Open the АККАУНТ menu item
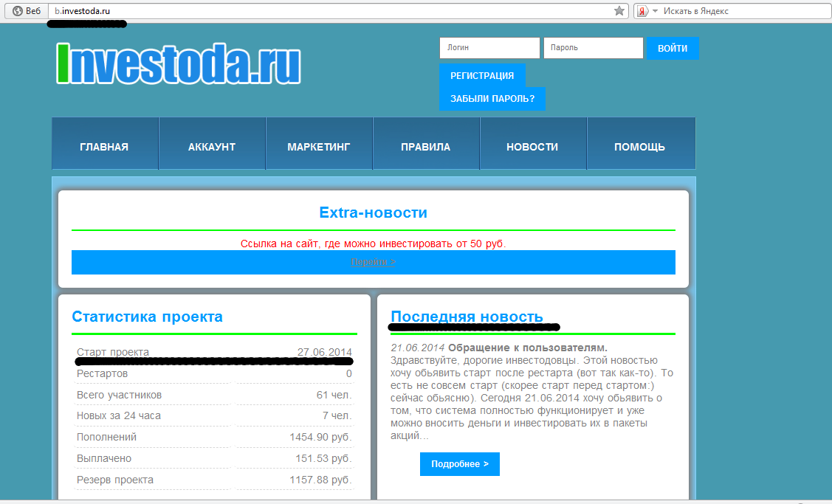 tap(212, 147)
